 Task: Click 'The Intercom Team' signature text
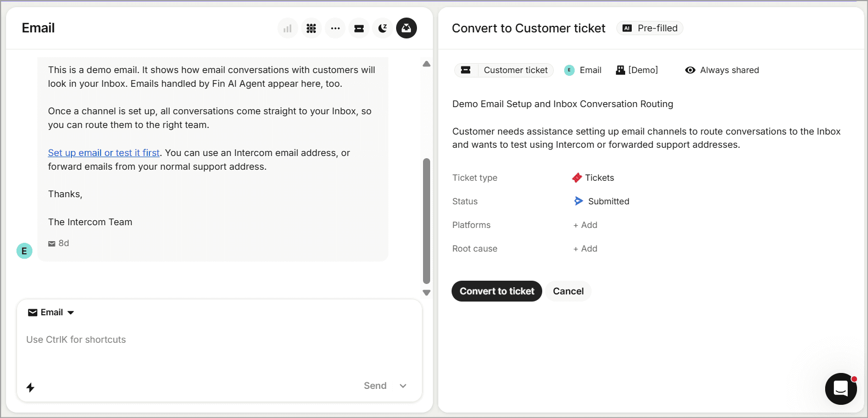[x=90, y=222]
